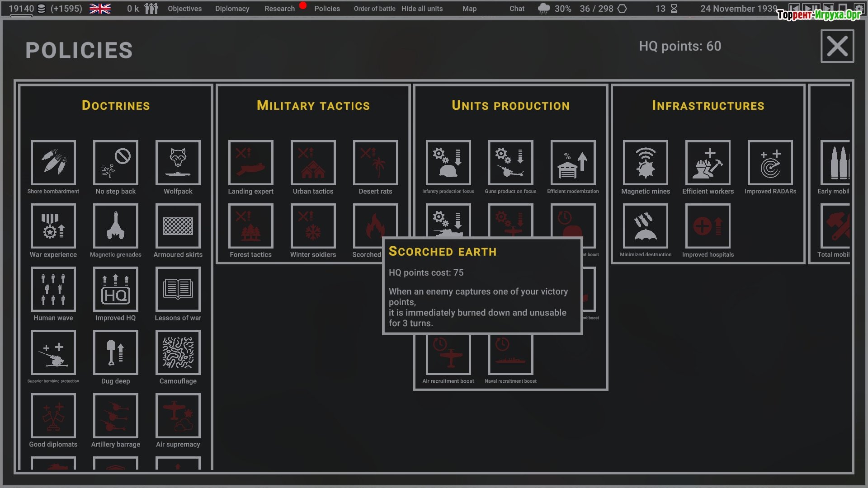868x488 pixels.
Task: Close the Policies window
Action: 837,46
